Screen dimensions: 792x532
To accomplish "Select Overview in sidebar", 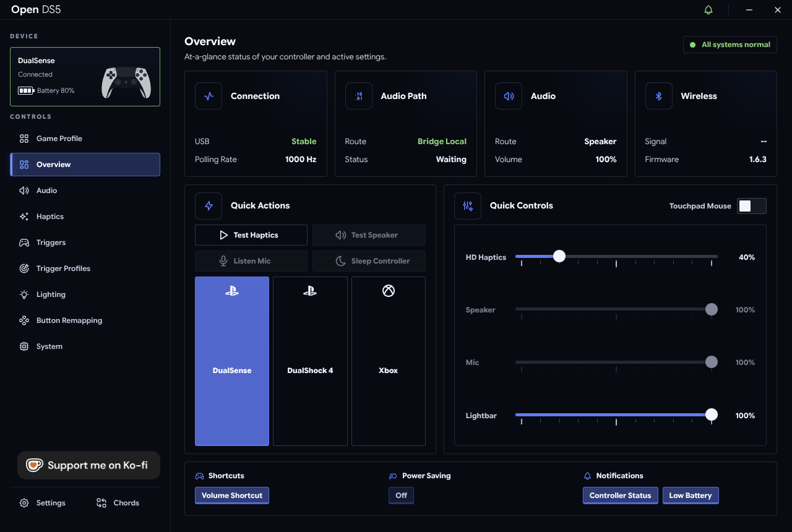I will coord(85,165).
